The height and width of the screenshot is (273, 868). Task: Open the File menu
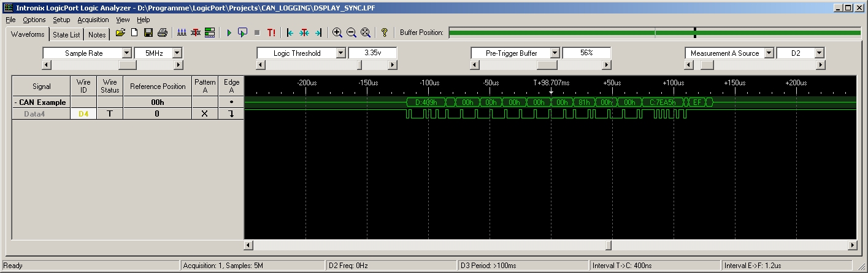click(x=10, y=20)
